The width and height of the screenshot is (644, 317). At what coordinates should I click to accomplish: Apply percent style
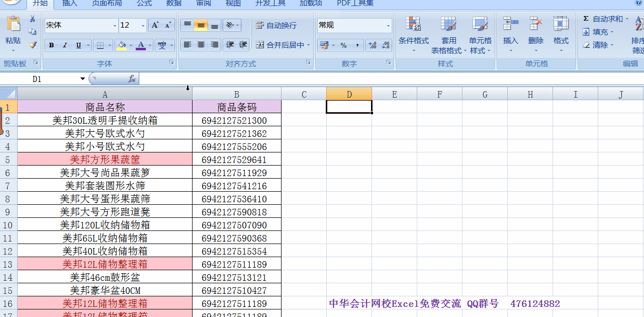coord(343,45)
